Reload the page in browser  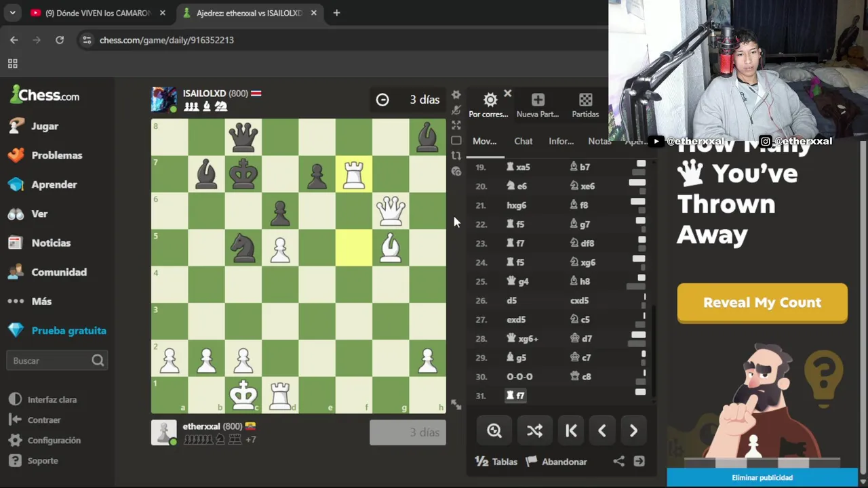click(60, 40)
